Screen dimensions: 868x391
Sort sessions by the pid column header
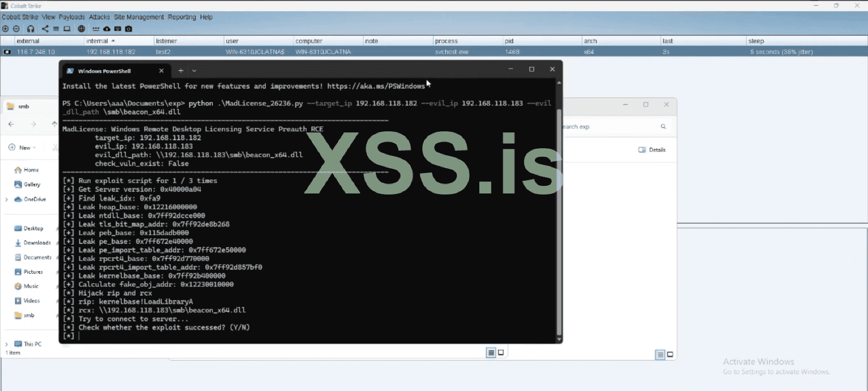[542, 41]
